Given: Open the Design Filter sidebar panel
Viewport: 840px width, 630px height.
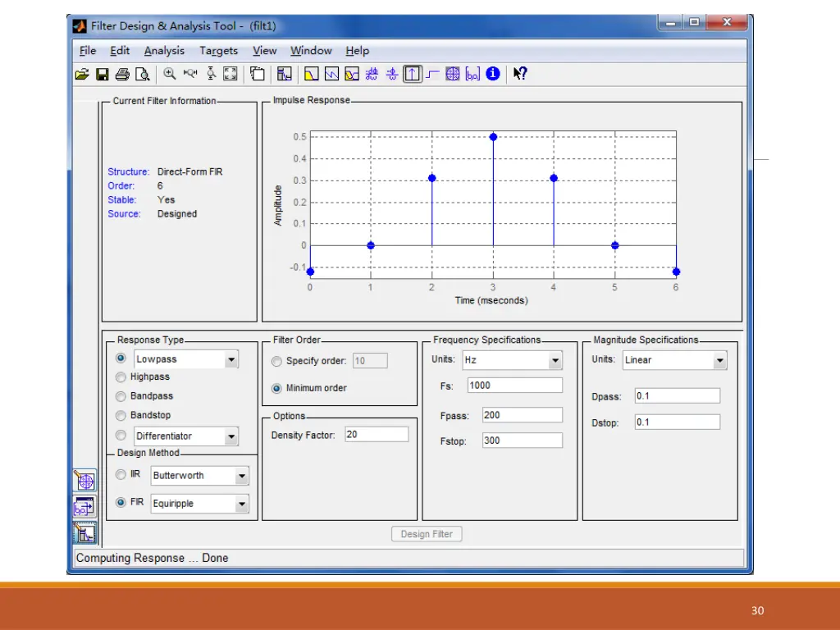Looking at the screenshot, I should [x=84, y=532].
